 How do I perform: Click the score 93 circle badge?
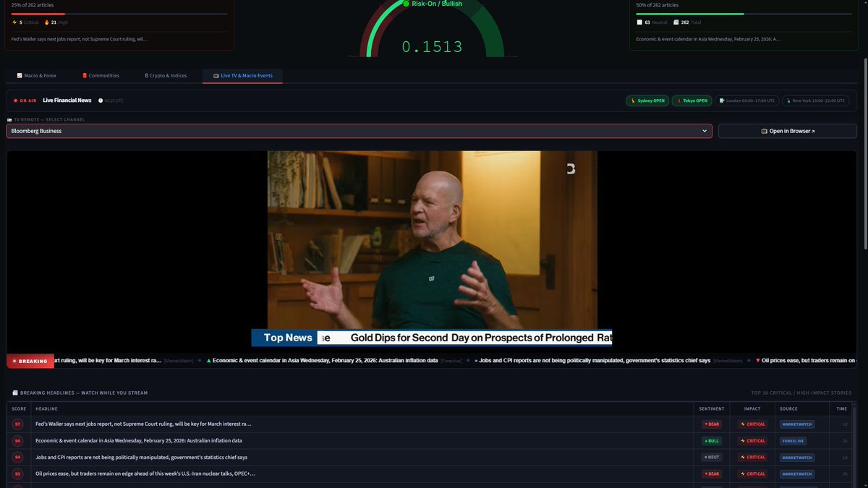click(x=17, y=474)
